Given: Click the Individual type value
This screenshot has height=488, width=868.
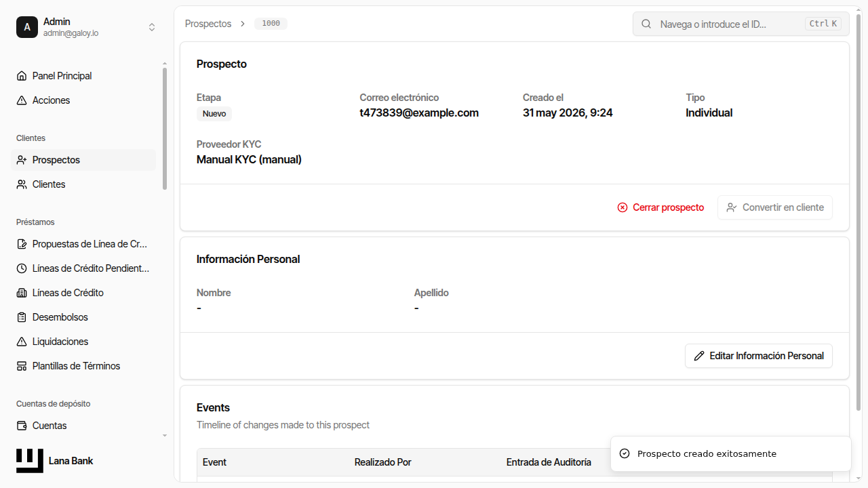Looking at the screenshot, I should [x=709, y=113].
